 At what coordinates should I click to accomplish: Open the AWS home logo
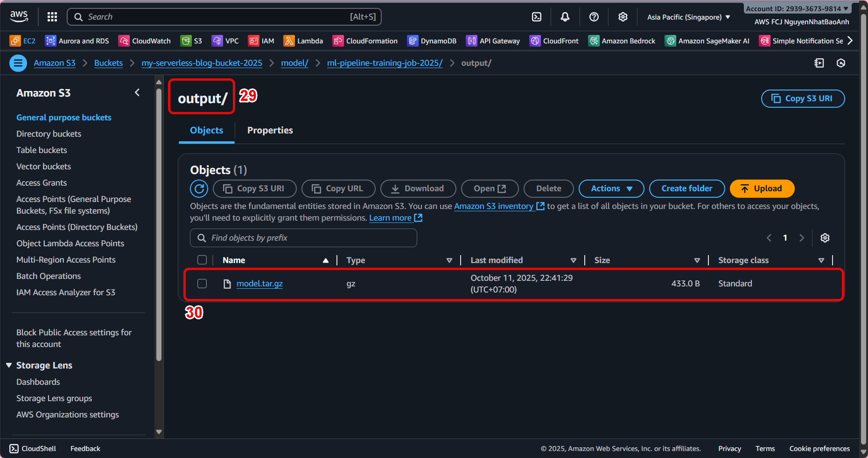[x=19, y=17]
